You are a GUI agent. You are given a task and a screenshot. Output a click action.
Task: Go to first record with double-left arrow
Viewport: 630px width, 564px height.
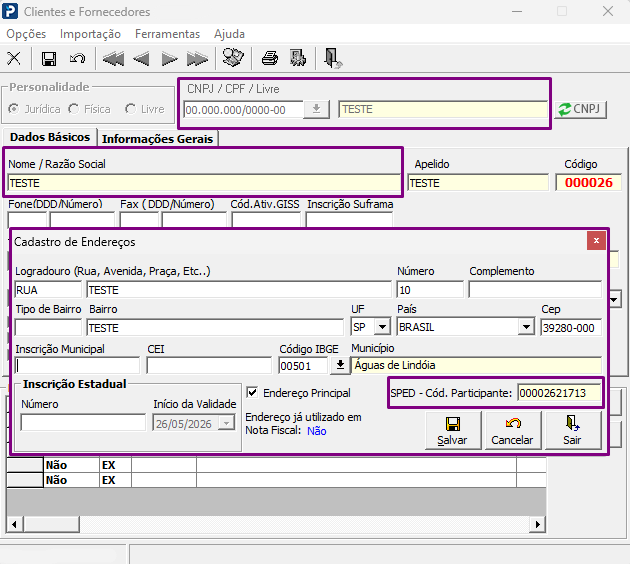point(113,59)
